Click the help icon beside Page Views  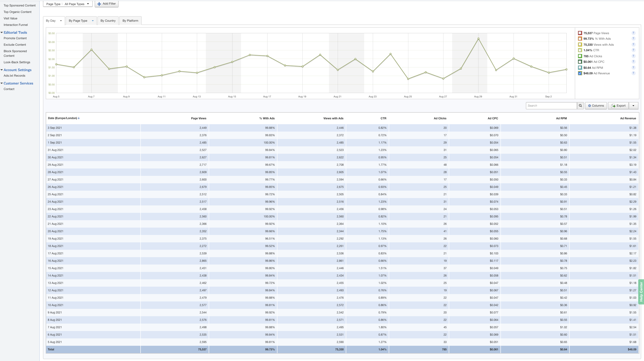(x=633, y=33)
